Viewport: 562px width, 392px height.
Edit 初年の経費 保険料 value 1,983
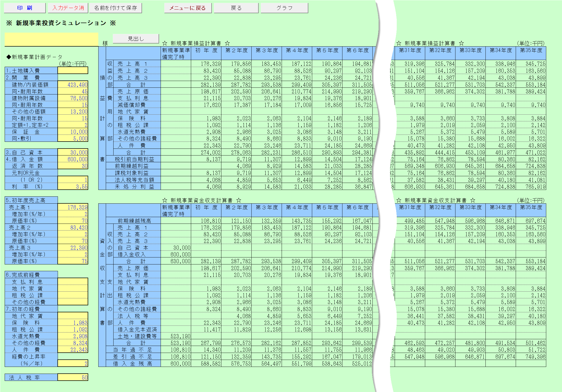73,322
